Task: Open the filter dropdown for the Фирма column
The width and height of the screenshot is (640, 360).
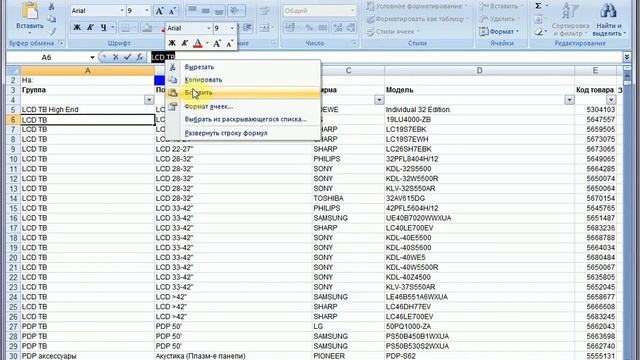Action: [379, 100]
